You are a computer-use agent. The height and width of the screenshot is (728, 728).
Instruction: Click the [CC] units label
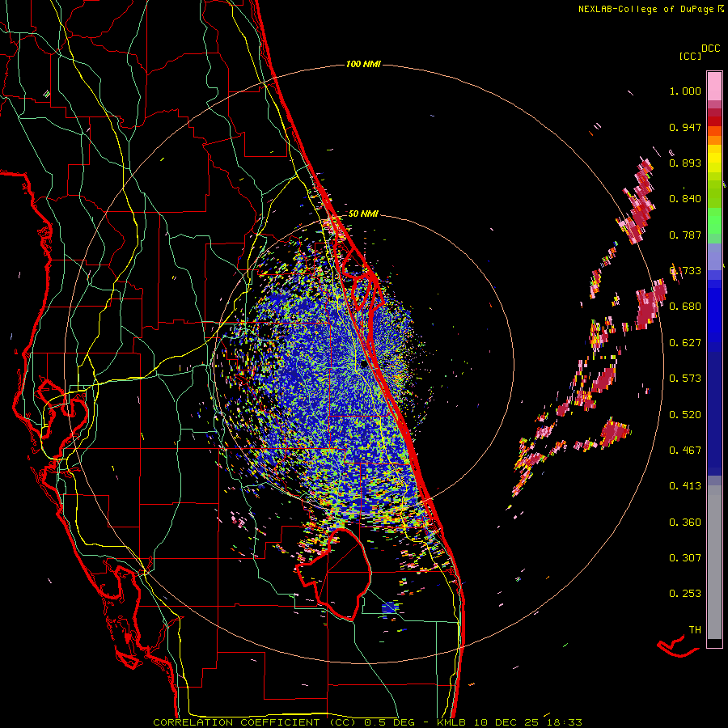tap(690, 56)
